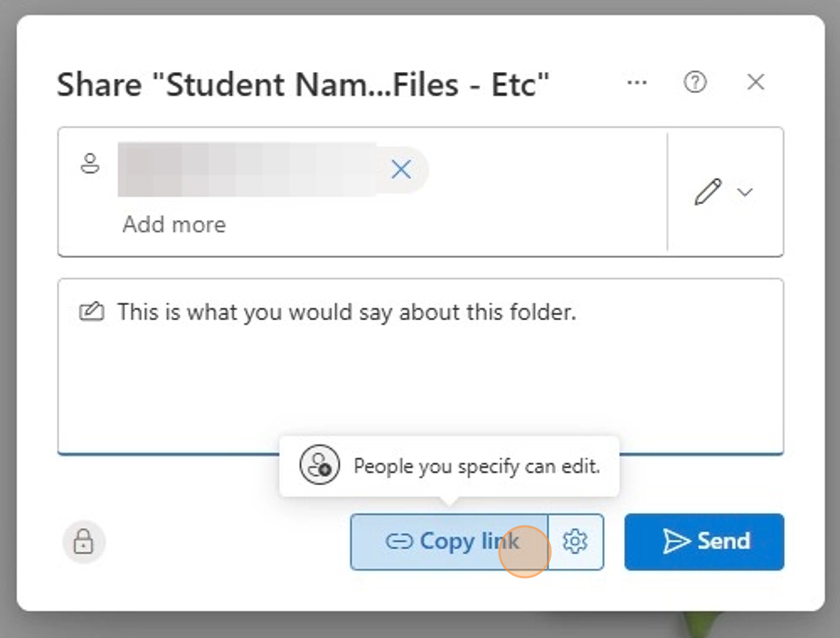Close the Share dialog
Image resolution: width=840 pixels, height=638 pixels.
pyautogui.click(x=755, y=82)
